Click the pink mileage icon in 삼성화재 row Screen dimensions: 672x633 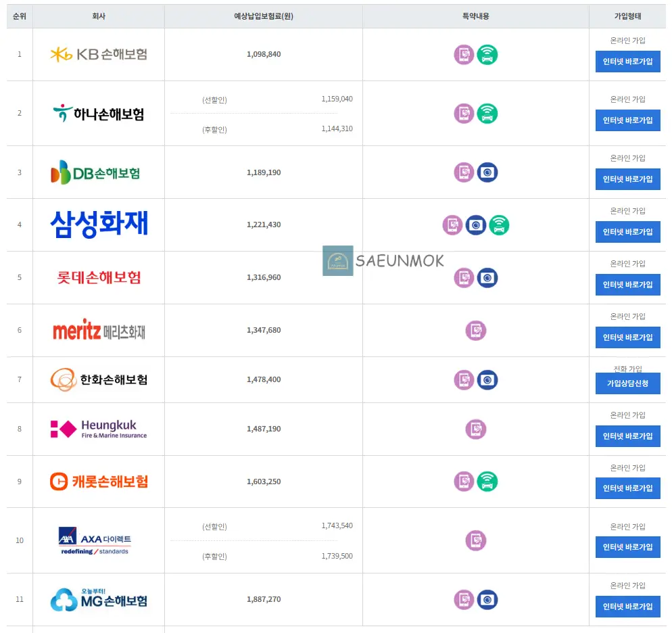(452, 225)
